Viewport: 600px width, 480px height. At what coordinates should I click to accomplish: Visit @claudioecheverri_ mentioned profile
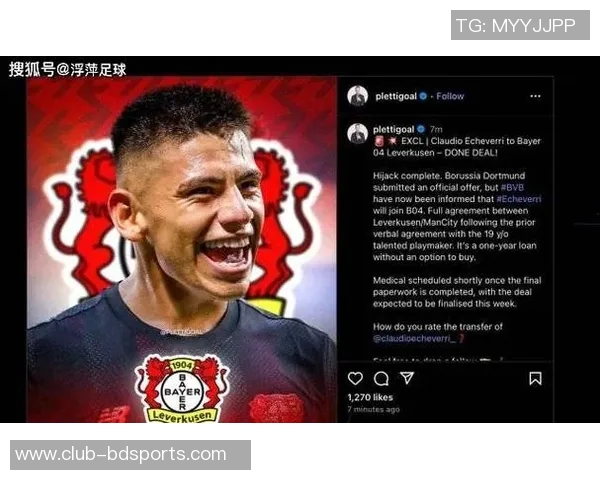414,338
